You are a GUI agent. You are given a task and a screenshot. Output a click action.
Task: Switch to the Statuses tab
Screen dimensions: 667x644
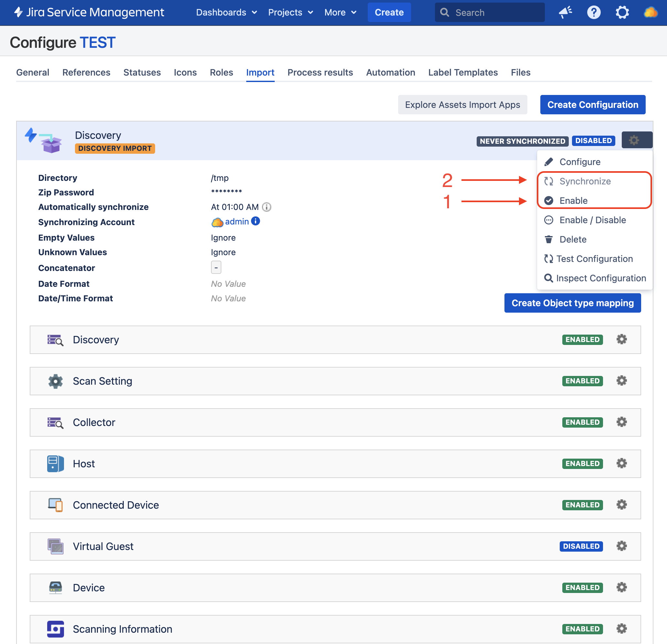142,72
